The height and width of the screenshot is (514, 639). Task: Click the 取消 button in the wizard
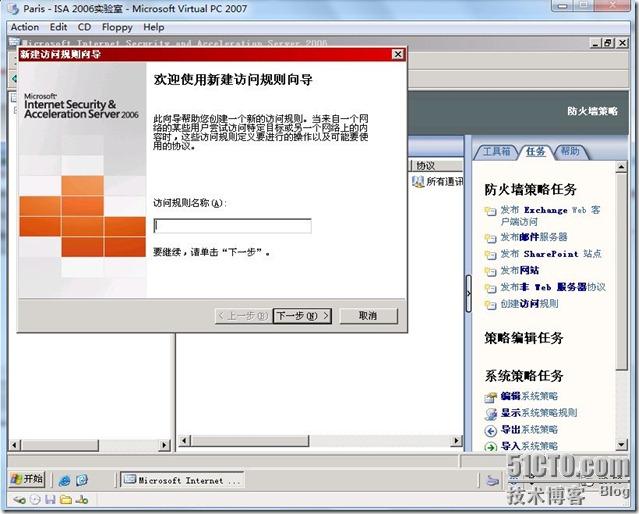point(368,316)
